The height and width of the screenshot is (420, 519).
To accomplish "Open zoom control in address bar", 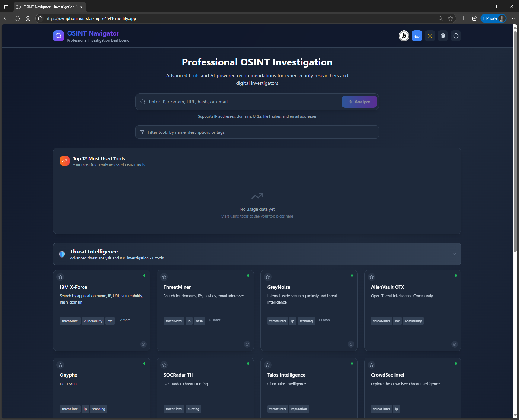I will tap(441, 18).
